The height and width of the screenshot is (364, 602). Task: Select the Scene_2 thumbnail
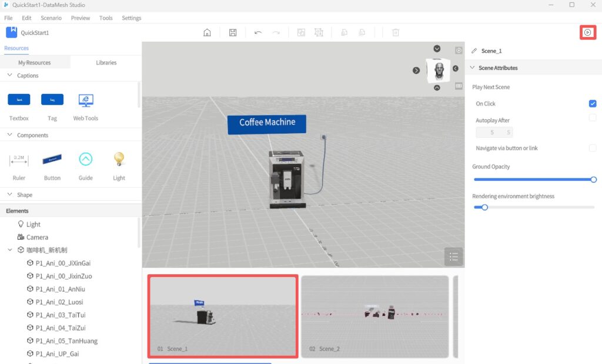coord(374,316)
